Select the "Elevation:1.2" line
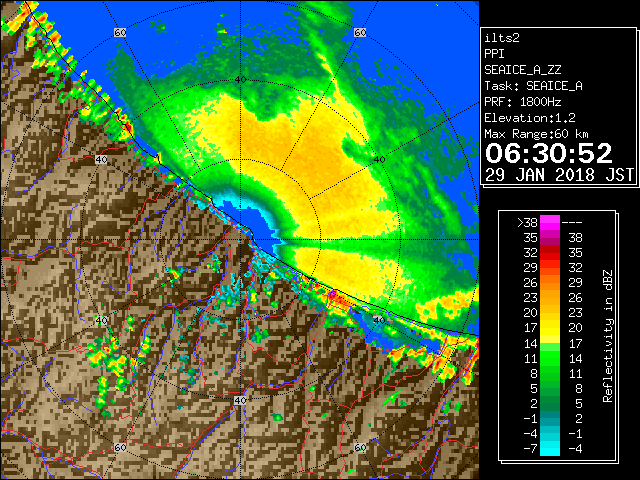This screenshot has width=640, height=480. [530, 118]
